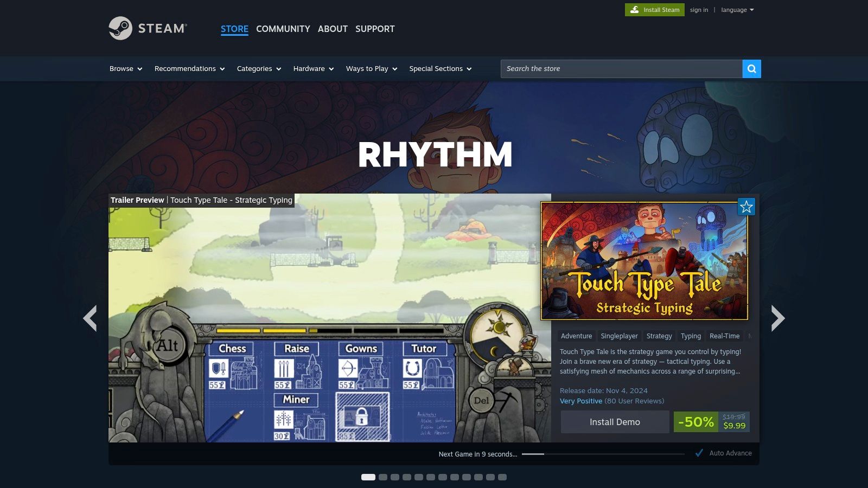Click the Install Demo button

point(615,422)
